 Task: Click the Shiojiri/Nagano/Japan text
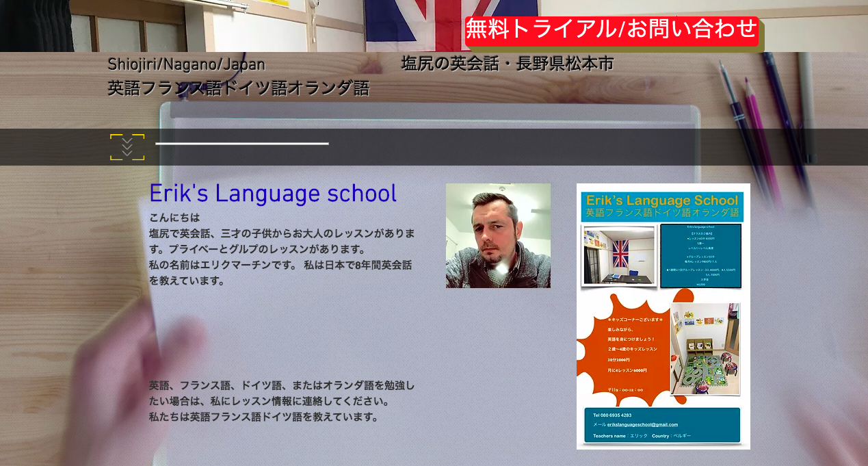[x=186, y=65]
